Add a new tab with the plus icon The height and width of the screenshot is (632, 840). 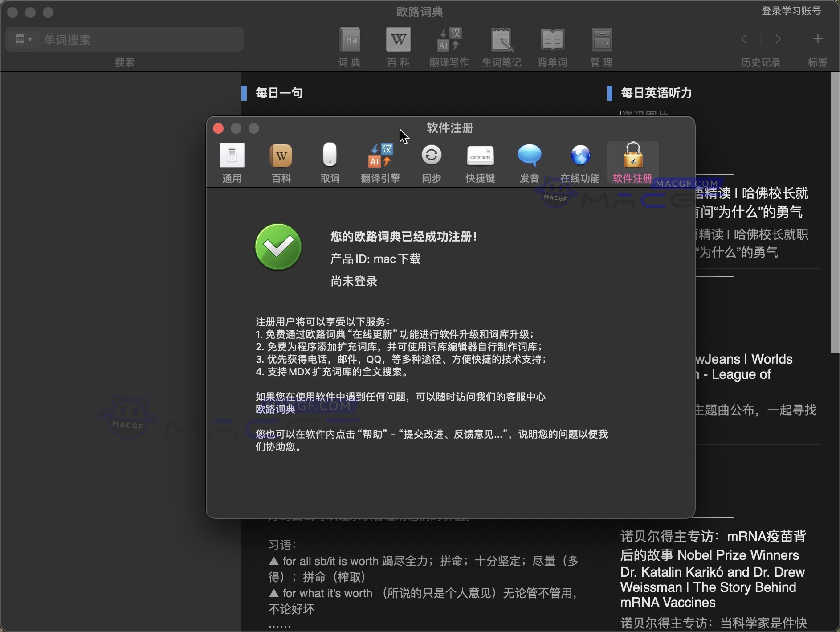point(818,39)
